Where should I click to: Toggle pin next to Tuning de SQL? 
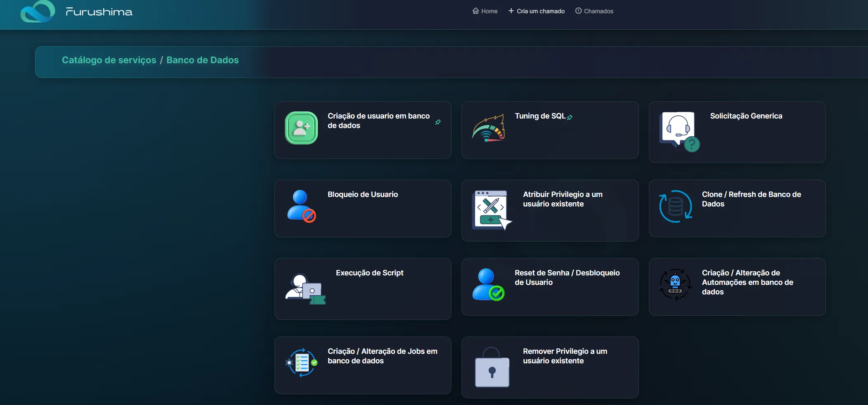point(570,117)
